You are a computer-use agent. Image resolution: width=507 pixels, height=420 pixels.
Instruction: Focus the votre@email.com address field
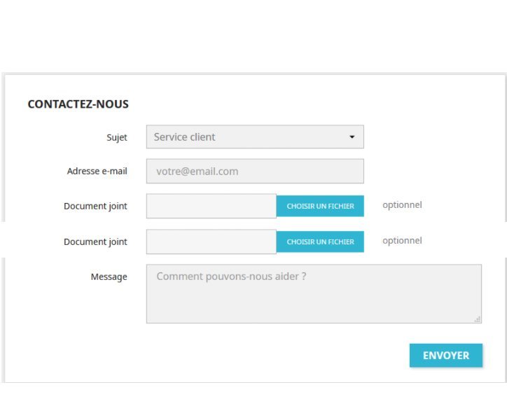(x=255, y=171)
